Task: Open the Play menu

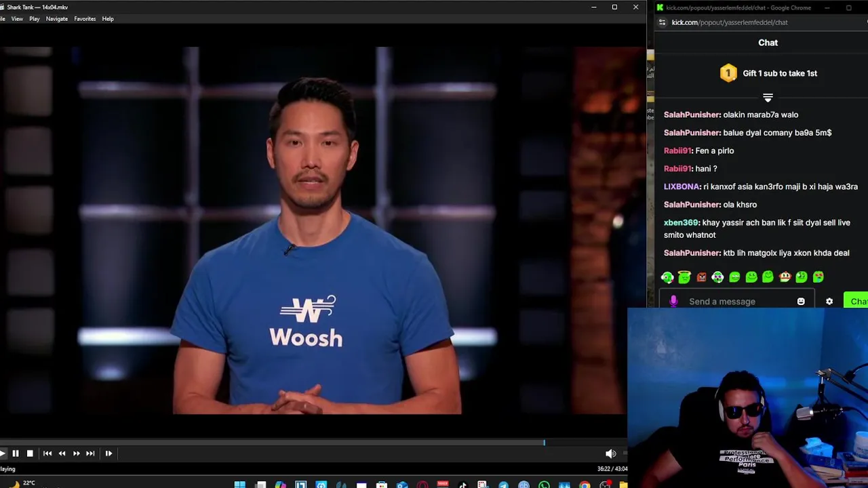Action: tap(35, 19)
